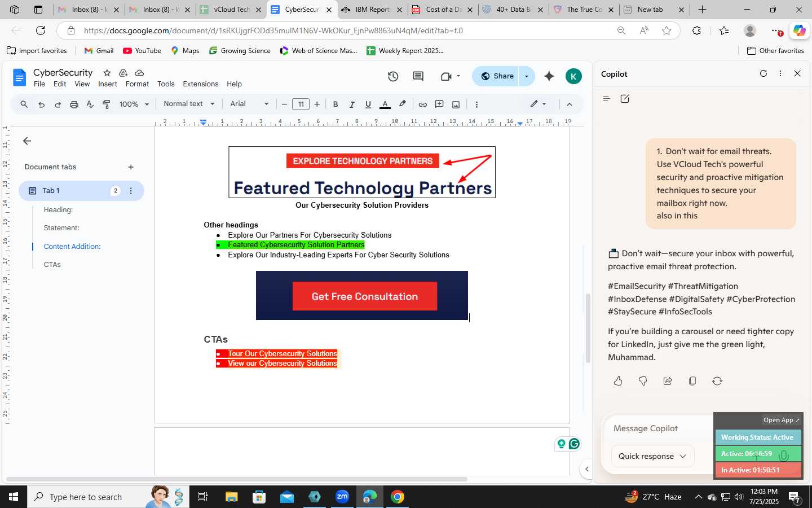
Task: Star the CyberSecurity document
Action: click(x=107, y=73)
